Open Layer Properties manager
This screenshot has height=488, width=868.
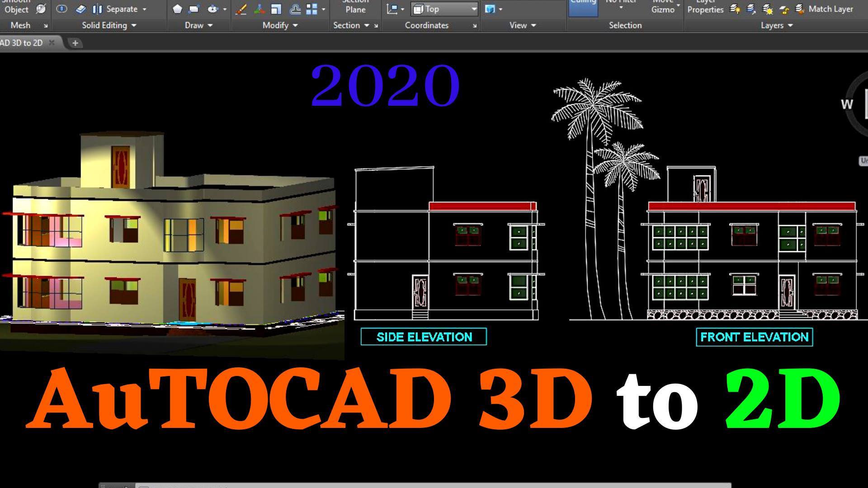click(705, 7)
